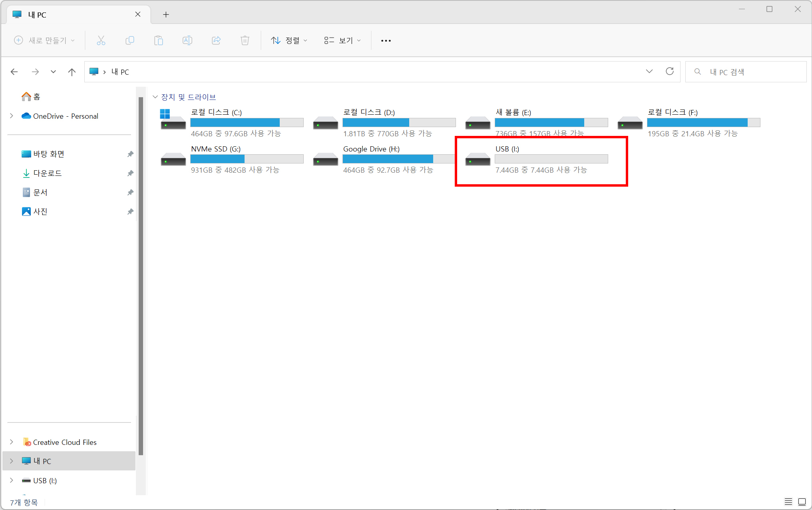Screen dimensions: 812x510
Task: Unpin 바탕 화면 from quick access
Action: click(x=130, y=154)
